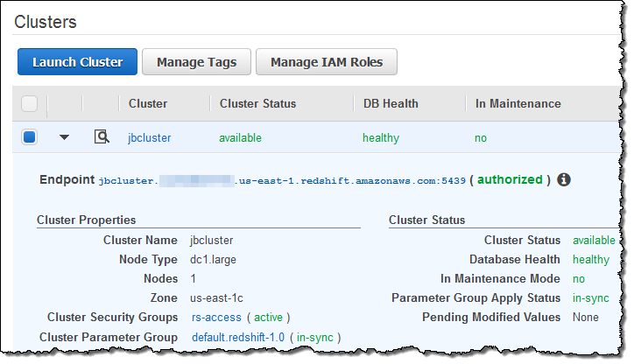The width and height of the screenshot is (634, 364).
Task: Check the jbcluster row checkbox
Action: coord(30,137)
